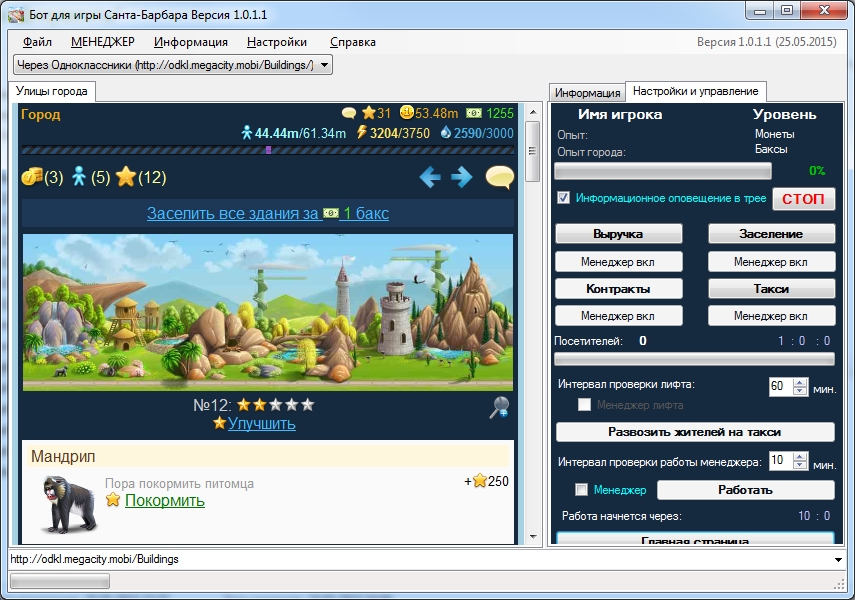Click the yellow star (12) icon

[x=126, y=177]
